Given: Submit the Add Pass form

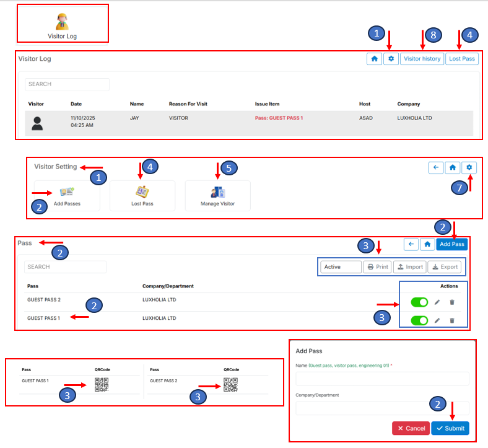Looking at the screenshot, I should [450, 428].
